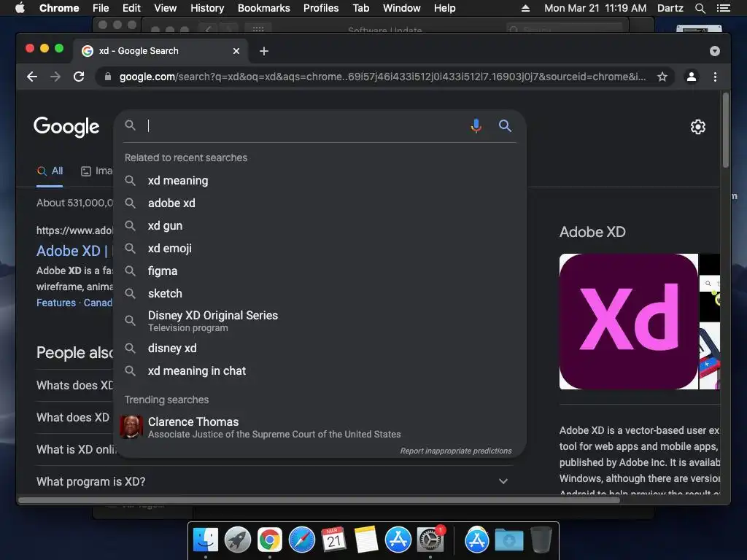
Task: Open the Tab menu
Action: coord(360,8)
